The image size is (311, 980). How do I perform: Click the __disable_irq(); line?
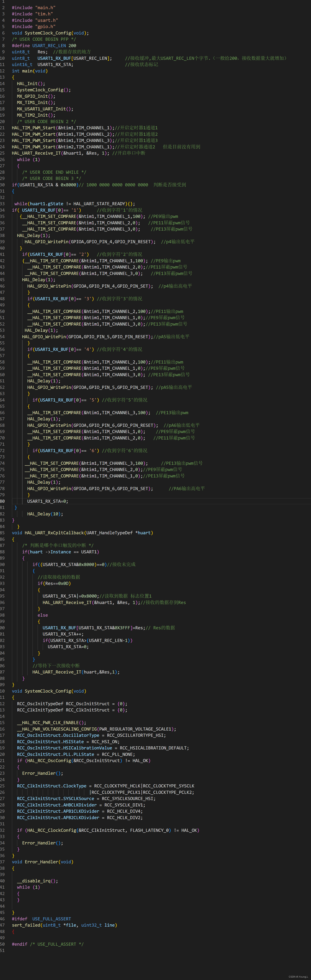point(37,881)
